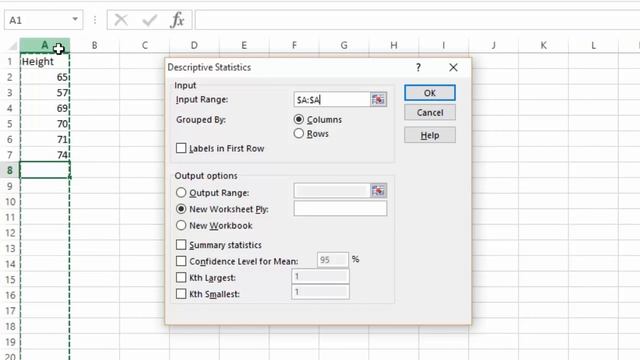Enable Confidence Level for Mean checkbox
This screenshot has height=360, width=640.
[181, 261]
